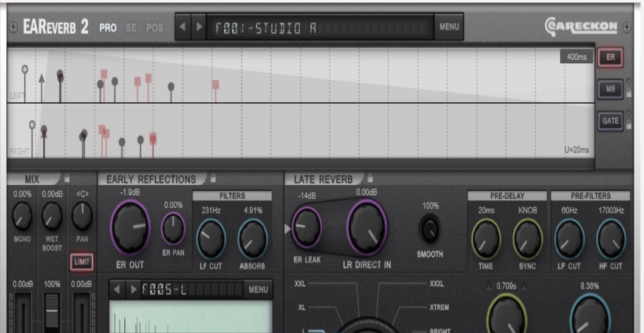Click the up triangle left of 0.709s
This screenshot has width=644, height=333.
pyautogui.click(x=490, y=286)
